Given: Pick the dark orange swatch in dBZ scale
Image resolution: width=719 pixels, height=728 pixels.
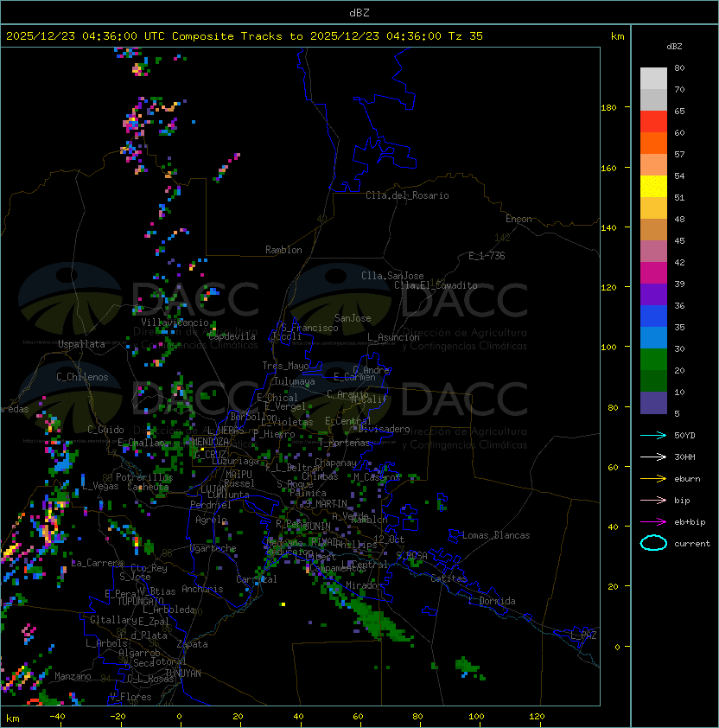Looking at the screenshot, I should pyautogui.click(x=653, y=143).
